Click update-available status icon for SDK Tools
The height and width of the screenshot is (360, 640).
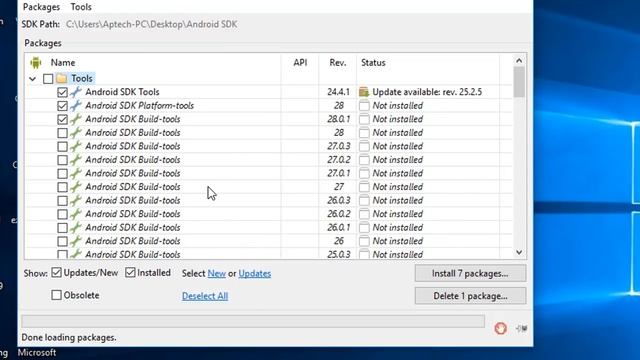[x=364, y=92]
